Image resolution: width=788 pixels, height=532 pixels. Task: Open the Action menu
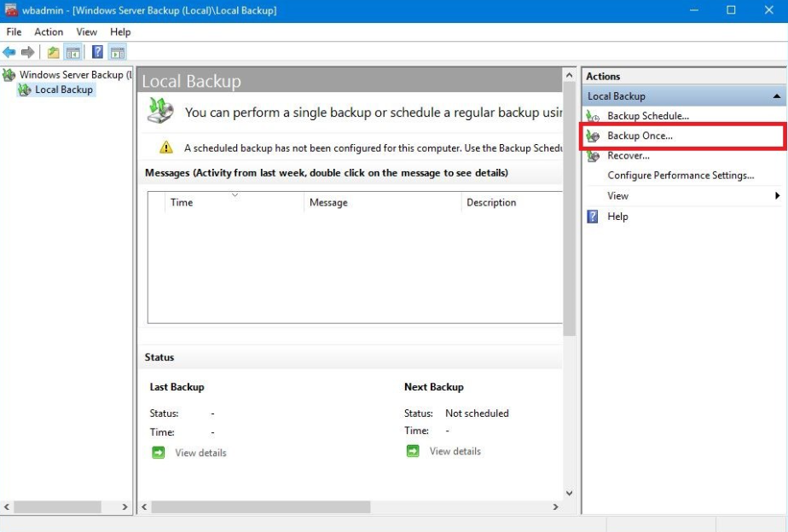click(x=49, y=32)
